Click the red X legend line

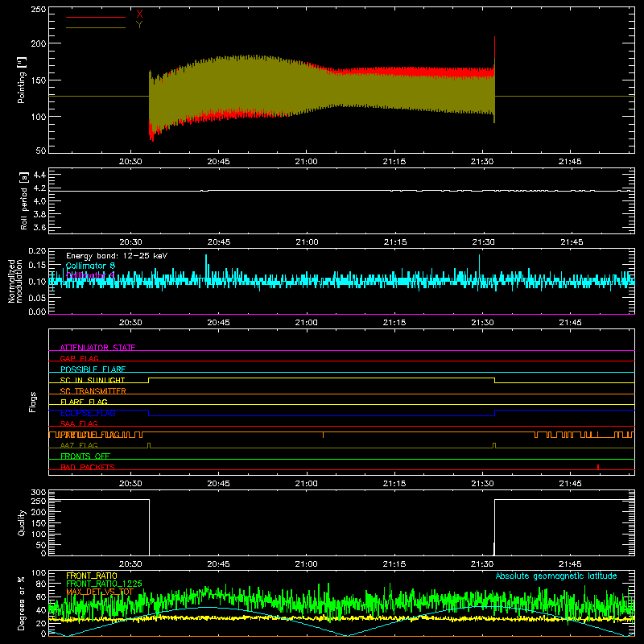(96, 17)
